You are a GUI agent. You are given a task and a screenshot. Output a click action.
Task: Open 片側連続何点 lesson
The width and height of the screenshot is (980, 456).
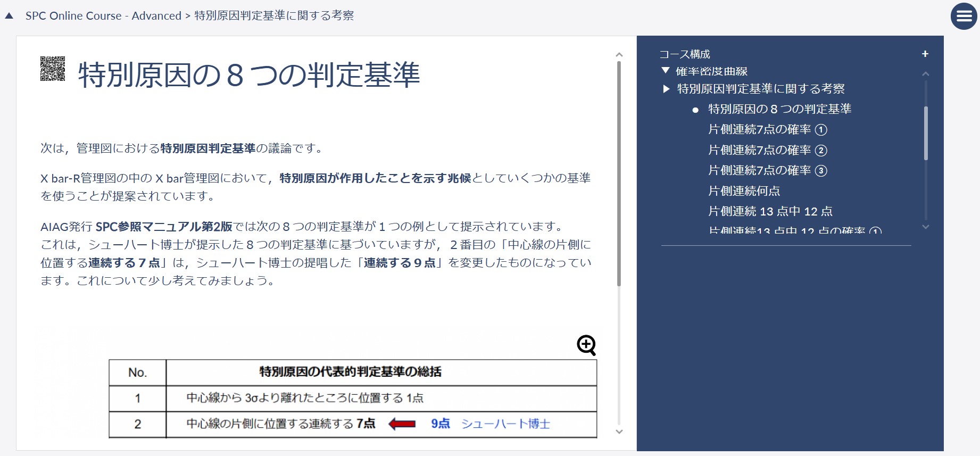744,191
